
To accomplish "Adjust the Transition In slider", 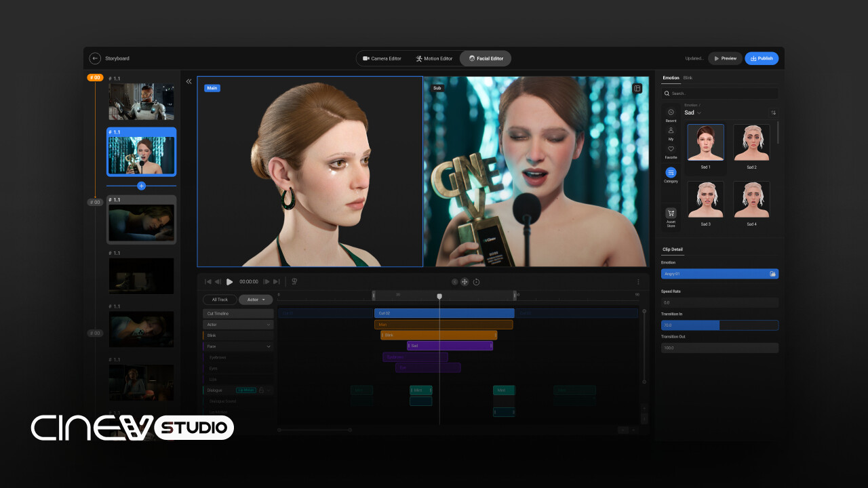I will pyautogui.click(x=719, y=325).
